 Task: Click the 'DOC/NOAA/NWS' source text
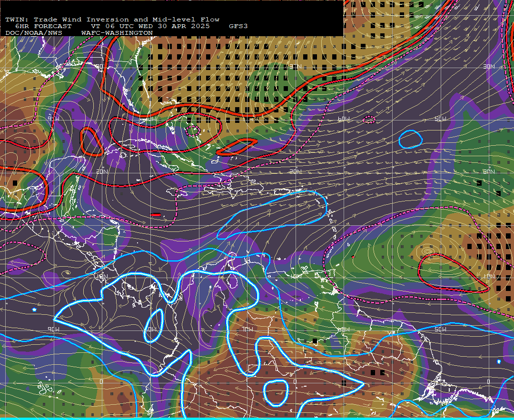tap(33, 33)
